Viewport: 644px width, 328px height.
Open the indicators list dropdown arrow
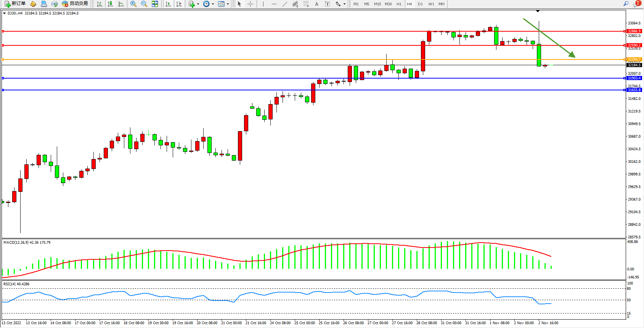(198, 4)
